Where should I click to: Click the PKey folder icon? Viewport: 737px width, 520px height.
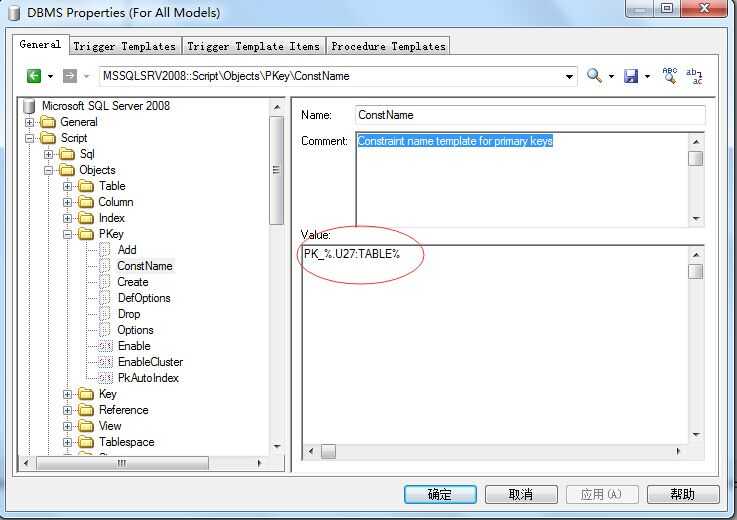[x=86, y=234]
